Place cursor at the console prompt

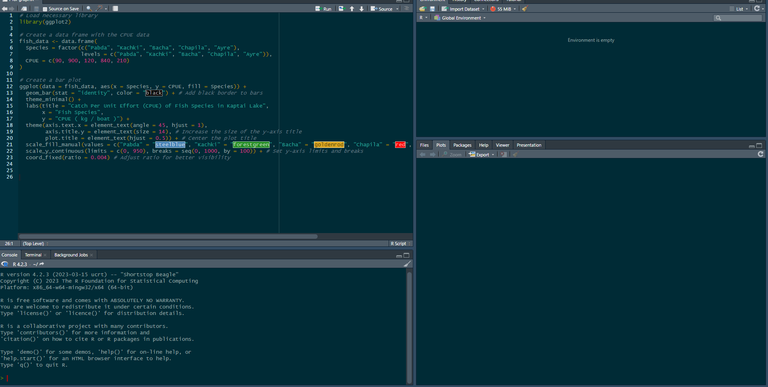tap(7, 378)
